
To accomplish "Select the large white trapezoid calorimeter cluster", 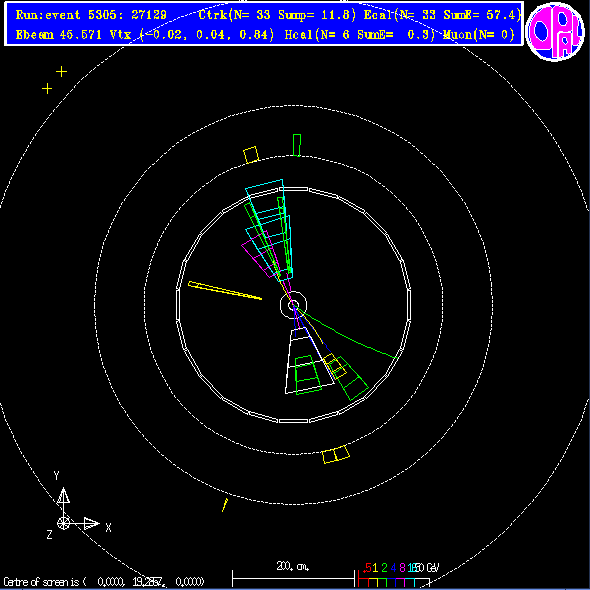I will (309, 360).
